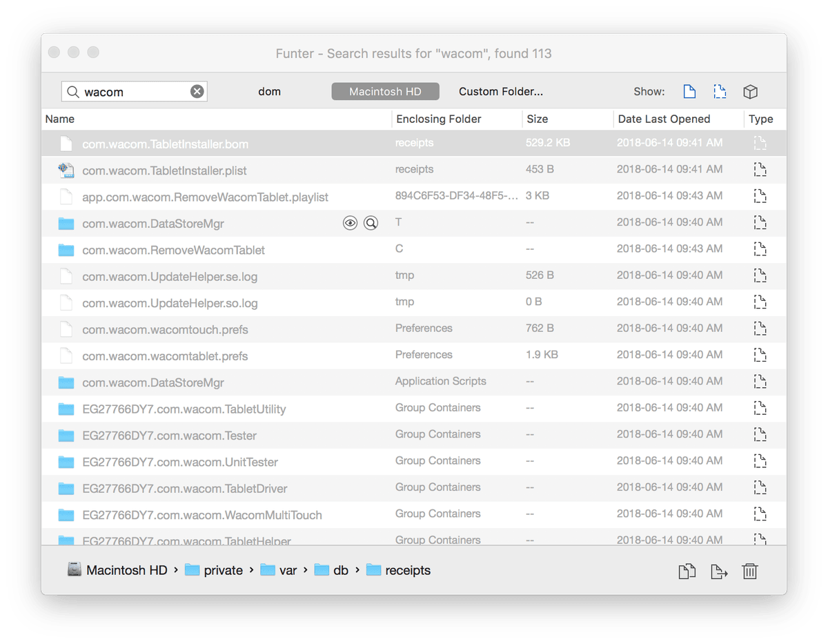Screen dimensions: 828x644
Task: Open db folder in path bar
Action: [x=341, y=571]
